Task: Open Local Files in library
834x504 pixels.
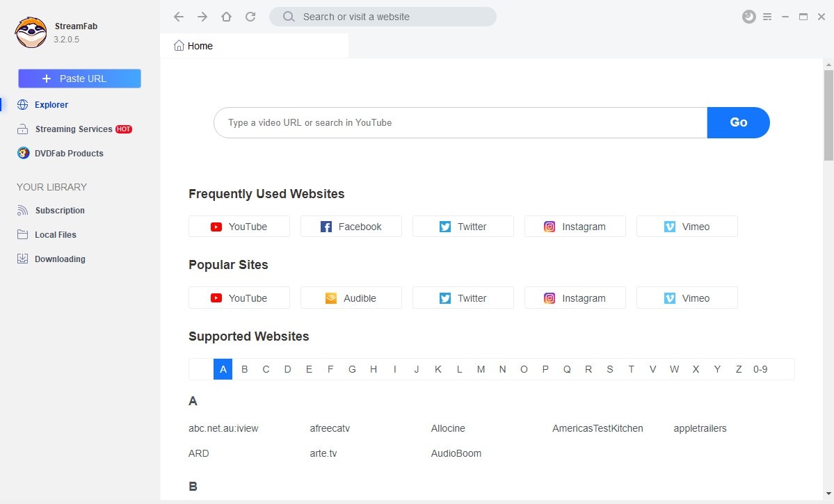Action: (56, 234)
